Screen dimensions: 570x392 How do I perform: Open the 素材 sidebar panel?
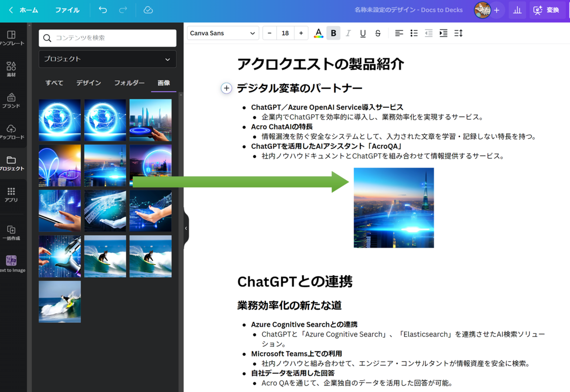[11, 69]
